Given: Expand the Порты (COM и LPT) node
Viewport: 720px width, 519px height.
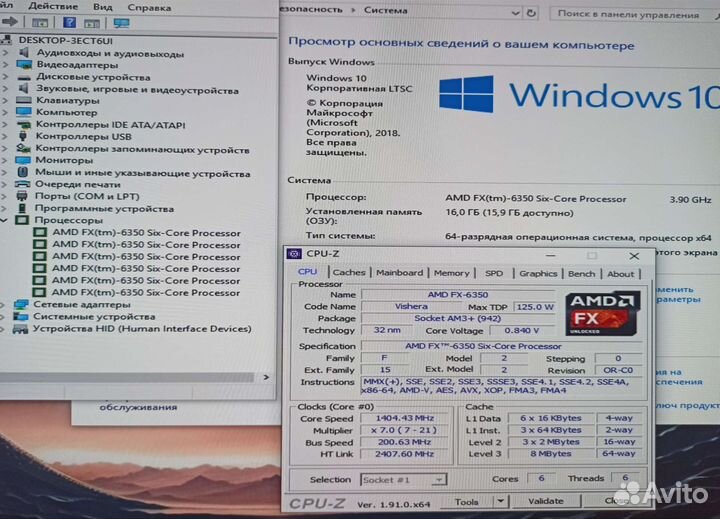Looking at the screenshot, I should (x=5, y=197).
